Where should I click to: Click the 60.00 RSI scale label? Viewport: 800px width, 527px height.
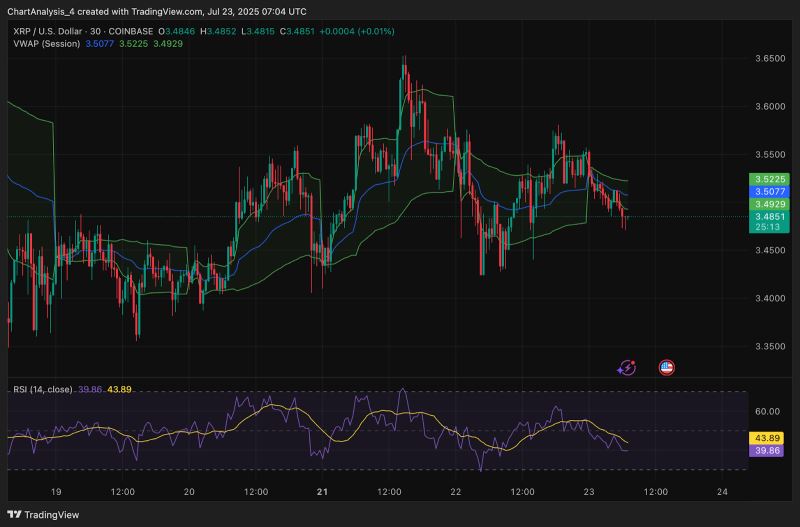click(x=769, y=411)
